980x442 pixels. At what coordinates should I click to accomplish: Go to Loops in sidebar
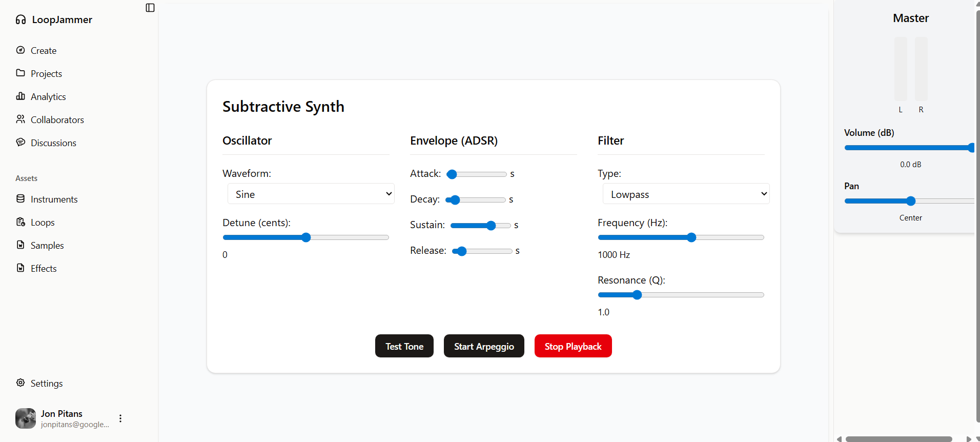click(x=43, y=223)
